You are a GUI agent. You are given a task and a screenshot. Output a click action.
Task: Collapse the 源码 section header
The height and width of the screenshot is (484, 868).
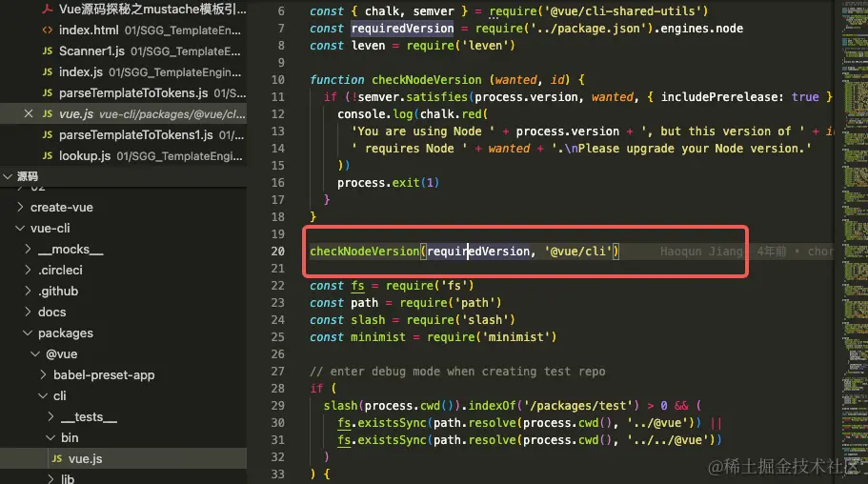pos(123,176)
